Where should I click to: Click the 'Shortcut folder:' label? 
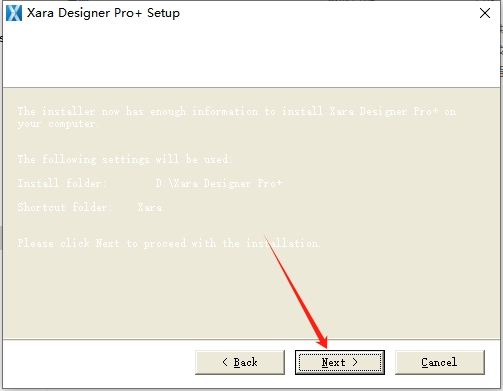(x=65, y=207)
